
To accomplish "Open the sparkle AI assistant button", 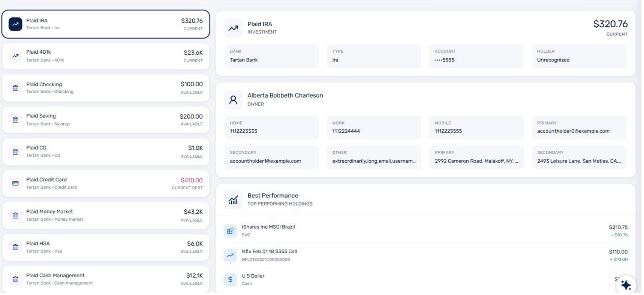I will tap(626, 285).
